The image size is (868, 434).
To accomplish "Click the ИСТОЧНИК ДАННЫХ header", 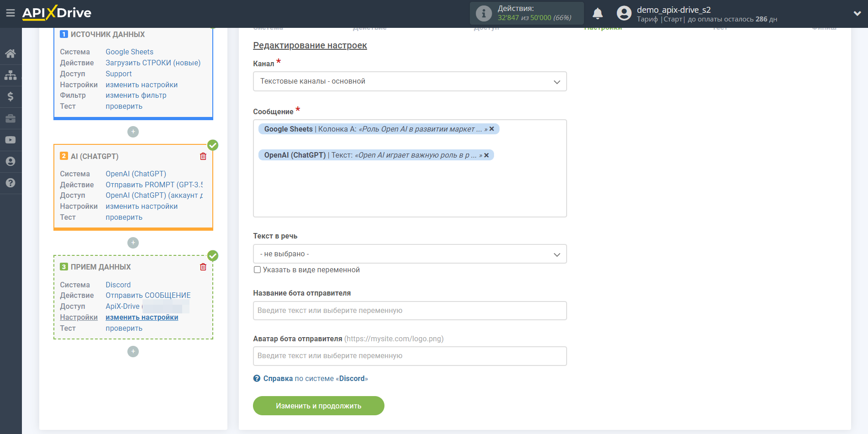I will click(x=108, y=34).
